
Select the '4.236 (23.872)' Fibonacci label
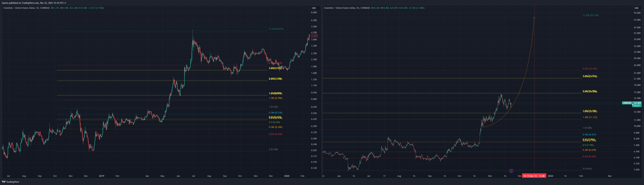pyautogui.click(x=590, y=68)
